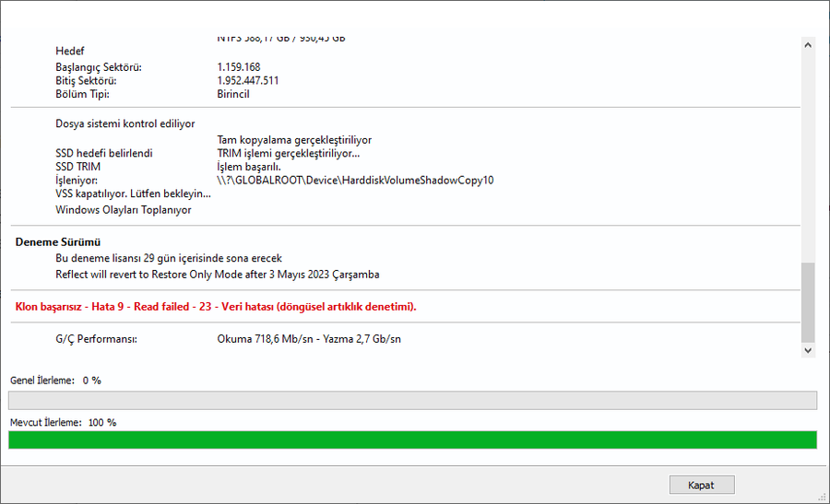Click the Kapat button
Image resolution: width=830 pixels, height=504 pixels.
click(702, 485)
